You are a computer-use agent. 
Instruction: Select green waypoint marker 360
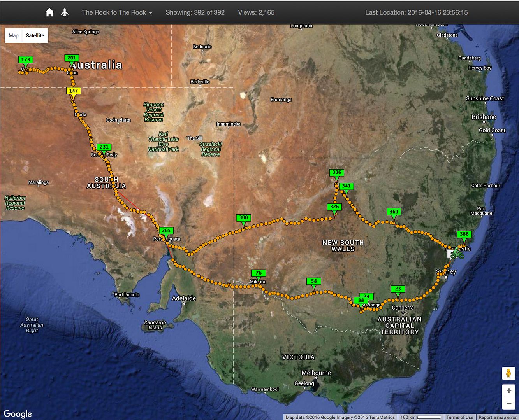pos(394,212)
